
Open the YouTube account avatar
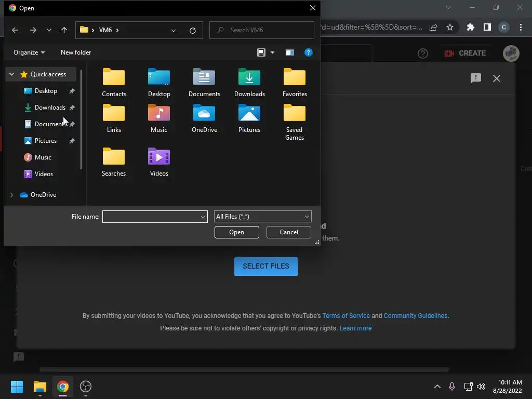(511, 54)
